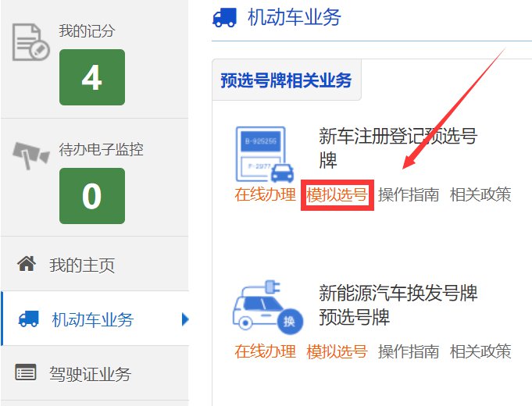Click the green score box showing 4
The height and width of the screenshot is (406, 532).
(x=92, y=77)
